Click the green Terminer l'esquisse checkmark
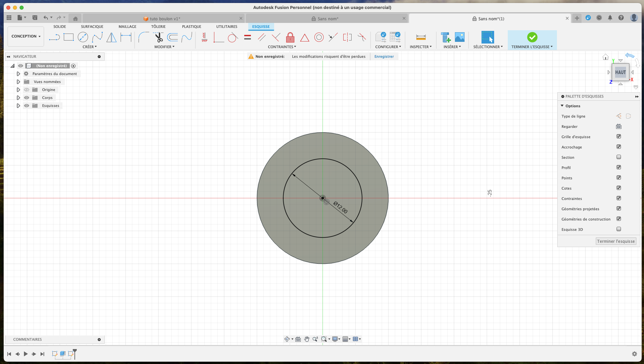The height and width of the screenshot is (364, 644). tap(532, 37)
